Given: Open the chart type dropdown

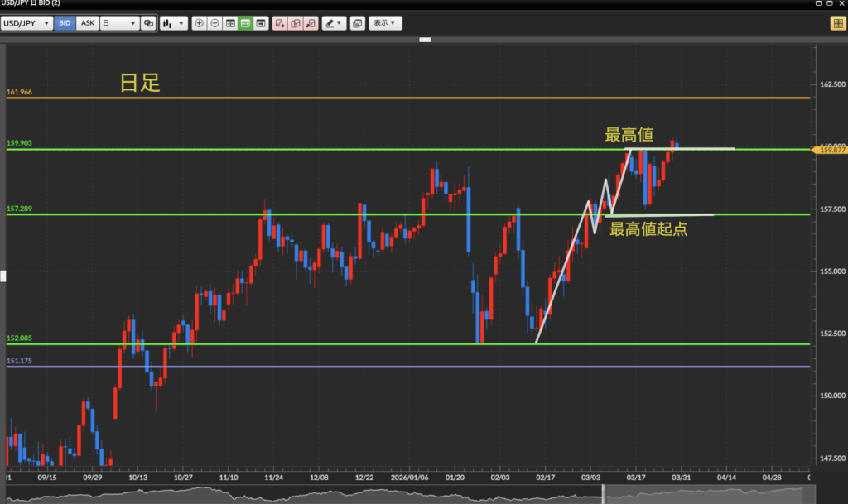Looking at the screenshot, I should tap(173, 23).
